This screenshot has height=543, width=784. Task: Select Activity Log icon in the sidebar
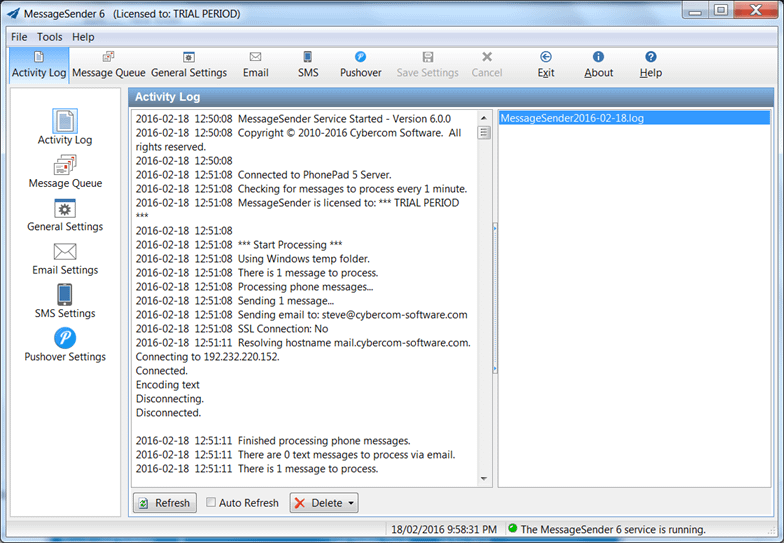pos(65,121)
